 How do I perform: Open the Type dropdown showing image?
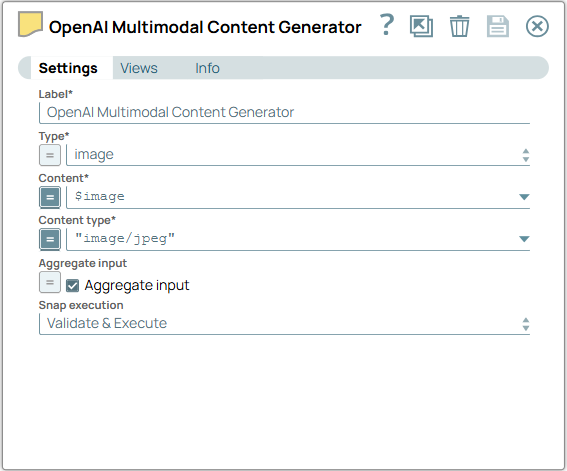(298, 155)
